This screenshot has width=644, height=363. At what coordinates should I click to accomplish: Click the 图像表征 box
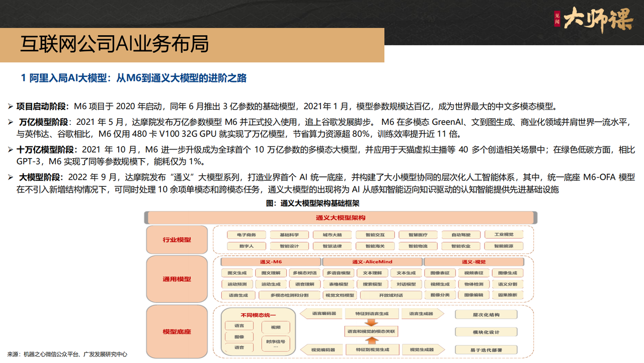point(440,273)
